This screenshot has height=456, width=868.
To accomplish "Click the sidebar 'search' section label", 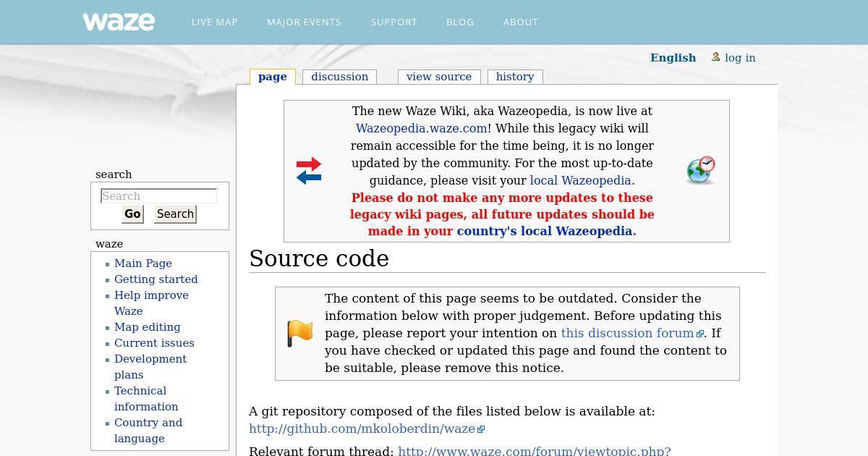I will point(114,174).
